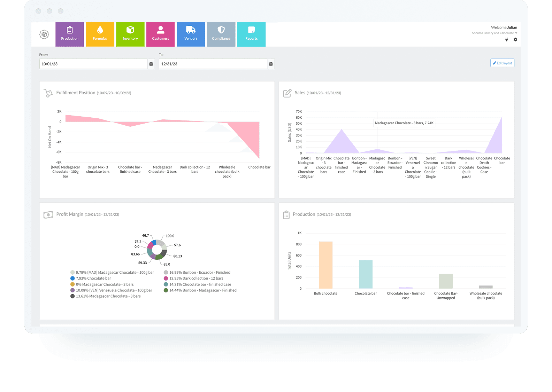Open the Reports module tile
The image size is (552, 392).
point(251,34)
